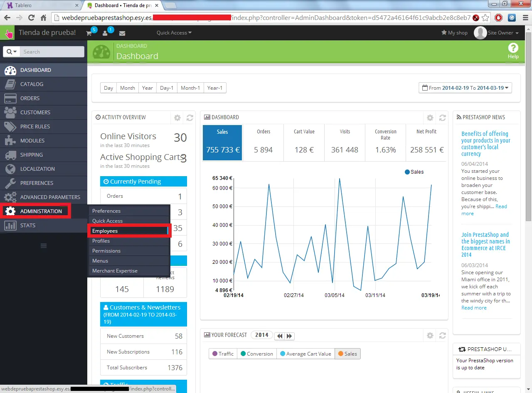Open the search type magnifier dropdown
Image resolution: width=532 pixels, height=393 pixels.
12,52
